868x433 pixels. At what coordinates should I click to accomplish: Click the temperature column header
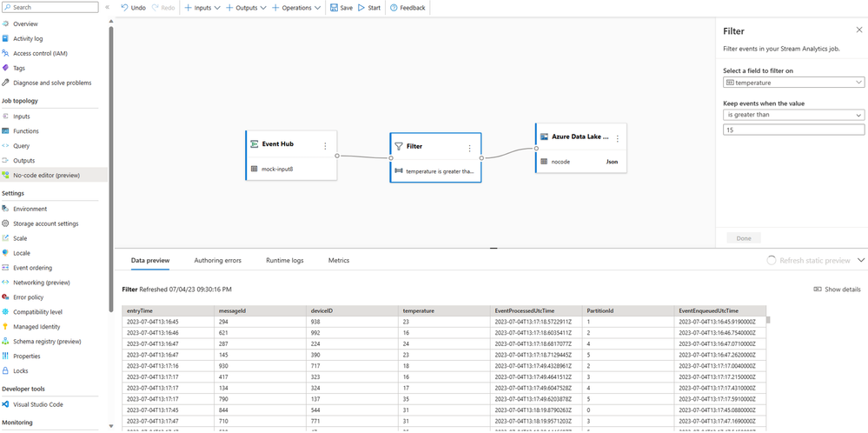click(444, 311)
